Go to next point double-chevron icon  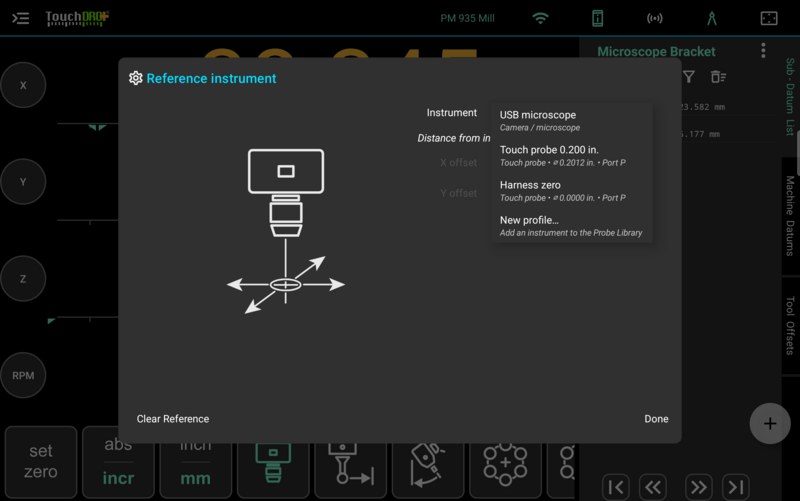click(698, 487)
